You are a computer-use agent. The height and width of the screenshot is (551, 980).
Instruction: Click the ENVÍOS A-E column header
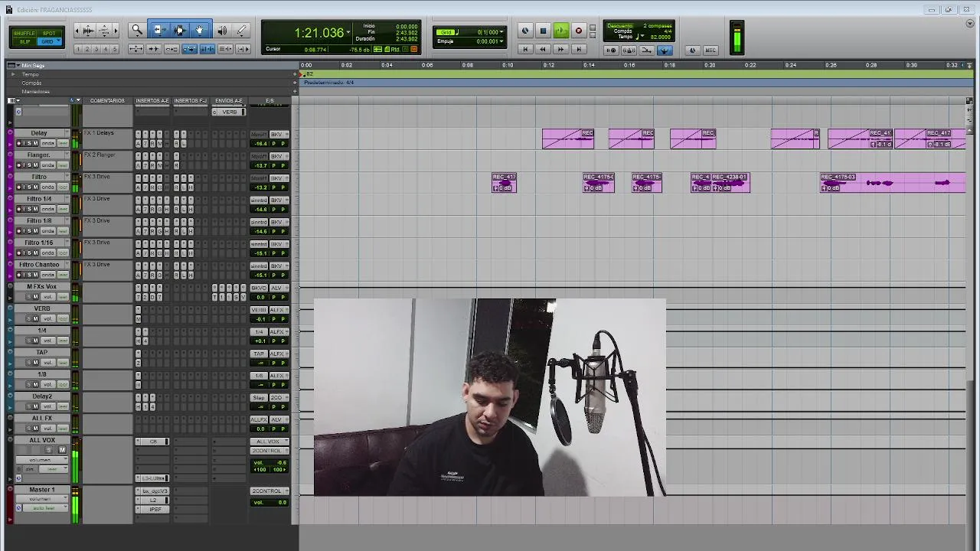pos(229,101)
